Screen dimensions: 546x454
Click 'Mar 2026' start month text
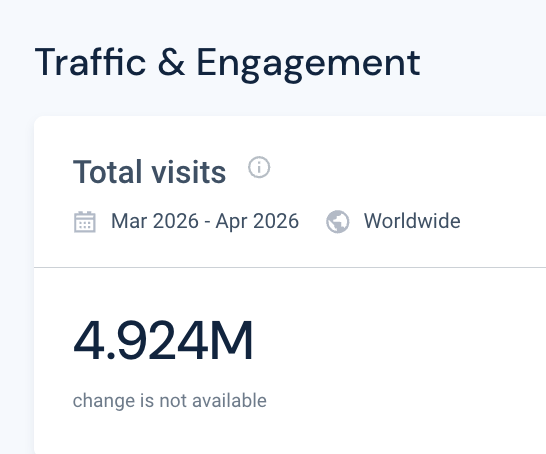pos(155,221)
